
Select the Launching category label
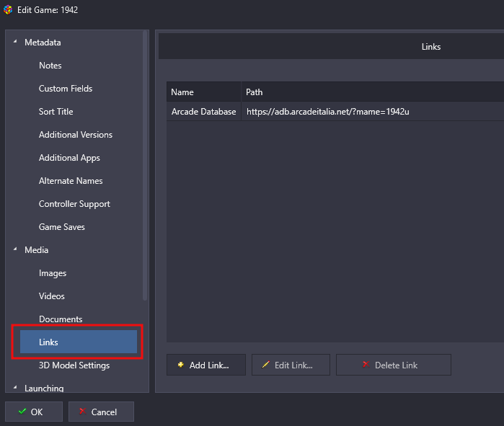point(45,388)
